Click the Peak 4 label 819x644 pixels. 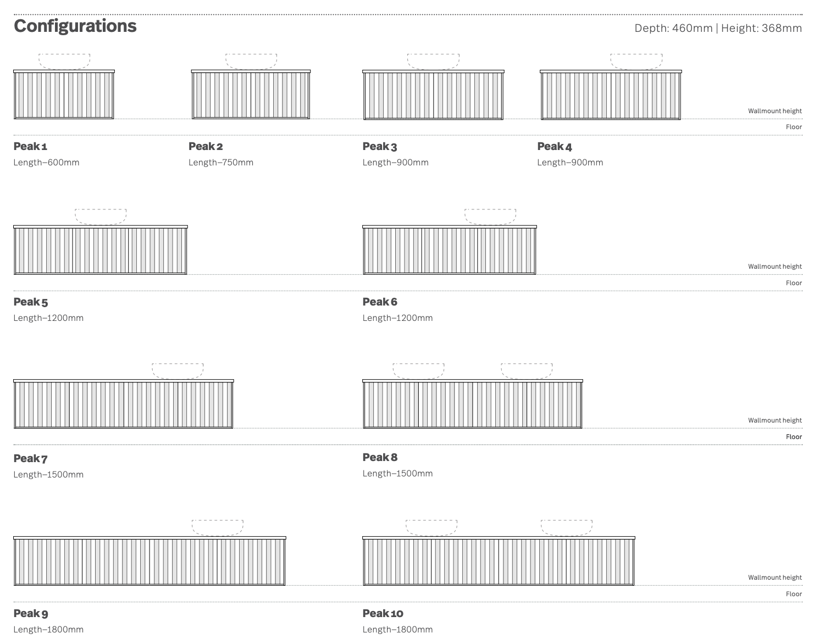554,146
